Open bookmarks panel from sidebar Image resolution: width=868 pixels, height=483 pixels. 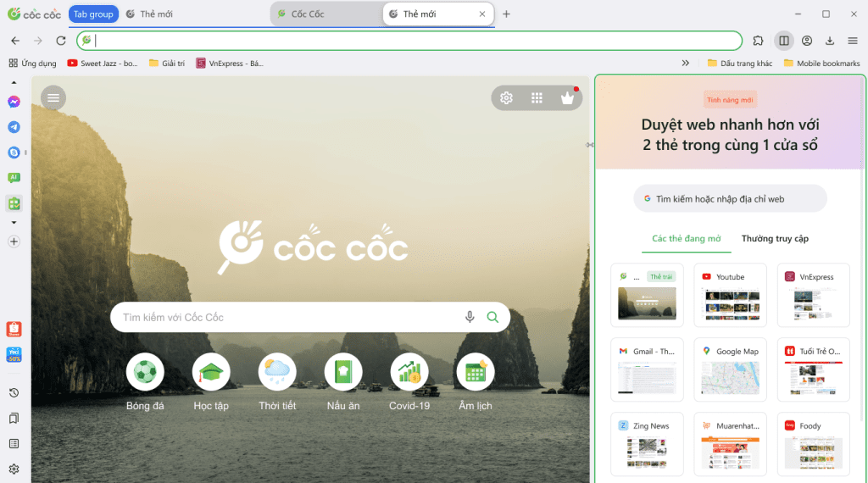tap(14, 419)
